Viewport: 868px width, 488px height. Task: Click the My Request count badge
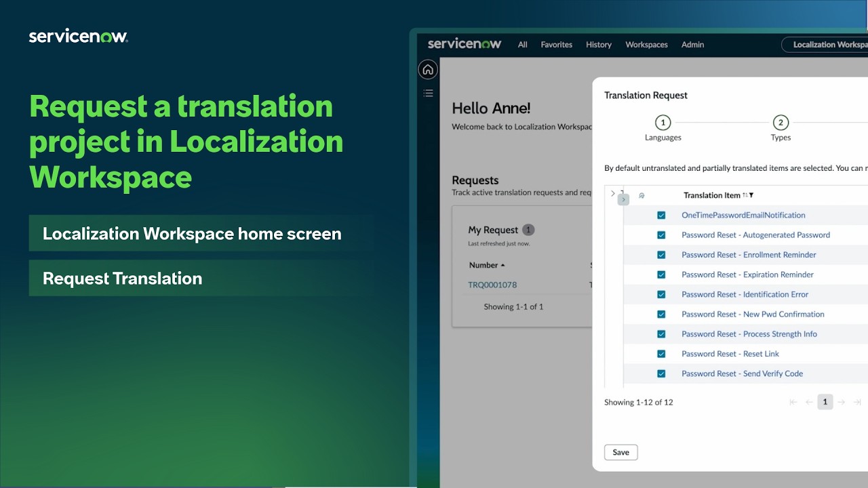528,230
